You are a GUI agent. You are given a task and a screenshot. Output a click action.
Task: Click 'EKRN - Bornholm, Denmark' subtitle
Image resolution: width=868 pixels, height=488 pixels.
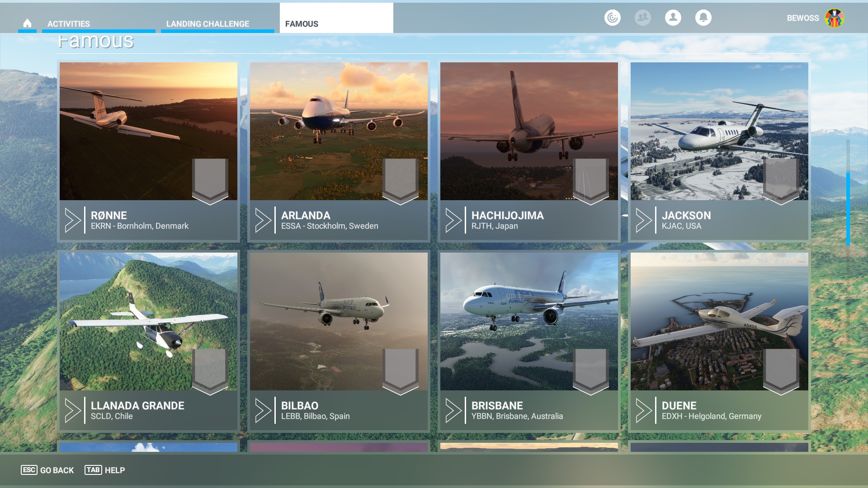click(x=140, y=226)
